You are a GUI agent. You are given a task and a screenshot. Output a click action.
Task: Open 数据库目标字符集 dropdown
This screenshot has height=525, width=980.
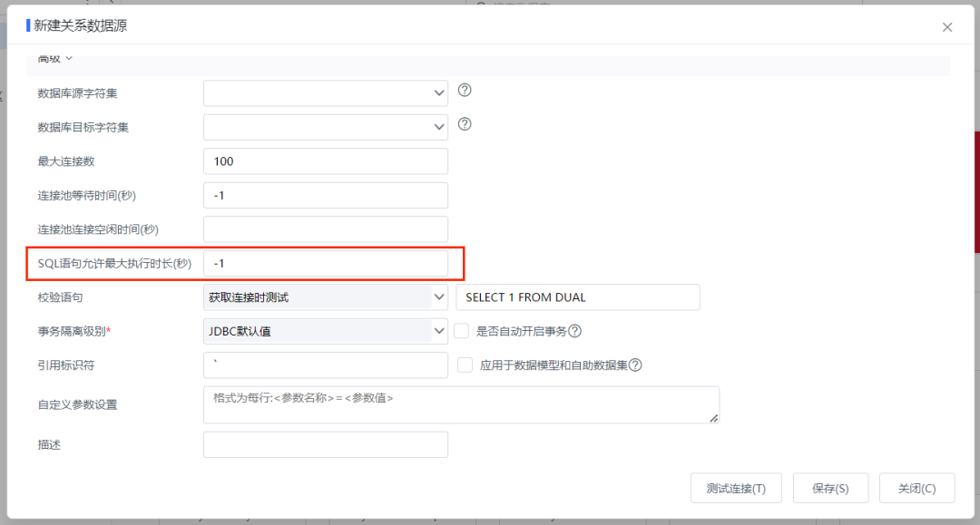[326, 127]
